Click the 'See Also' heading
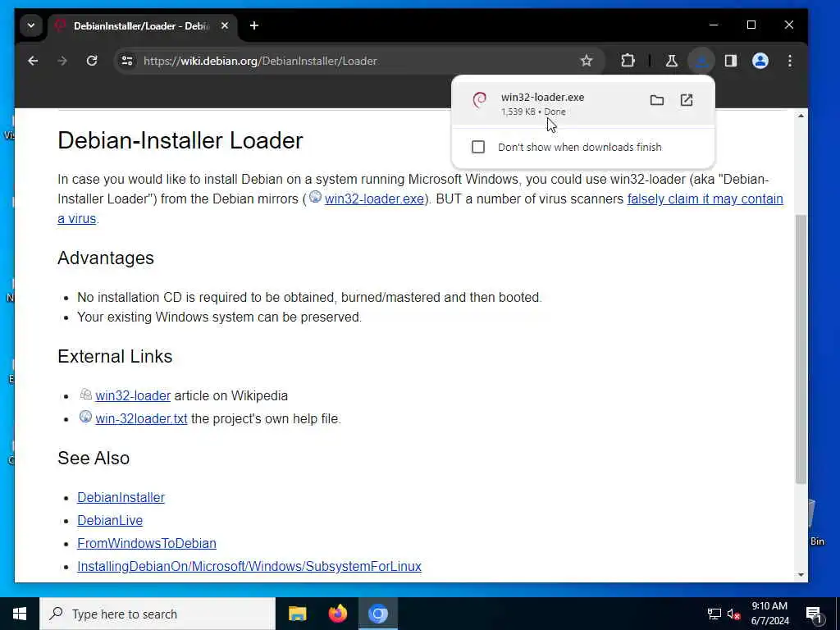 click(x=94, y=459)
